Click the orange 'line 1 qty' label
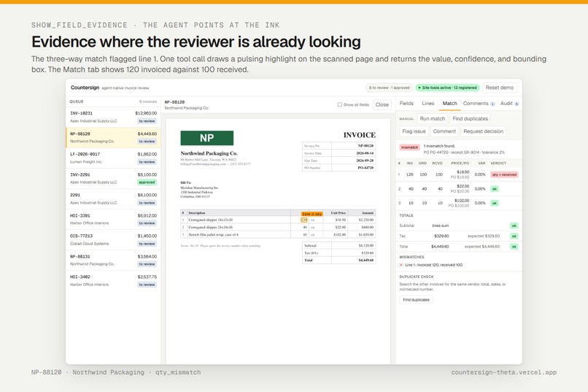The image size is (588, 392). pos(312,214)
